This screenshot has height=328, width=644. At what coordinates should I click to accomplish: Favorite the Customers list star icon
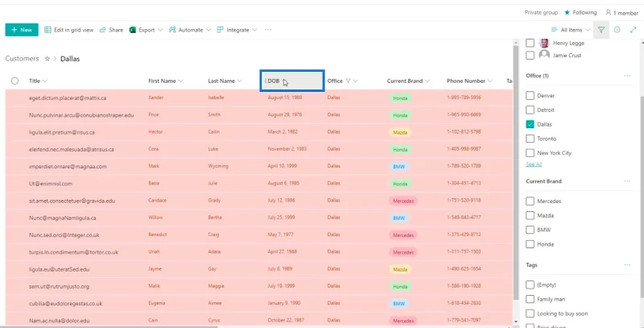point(47,59)
